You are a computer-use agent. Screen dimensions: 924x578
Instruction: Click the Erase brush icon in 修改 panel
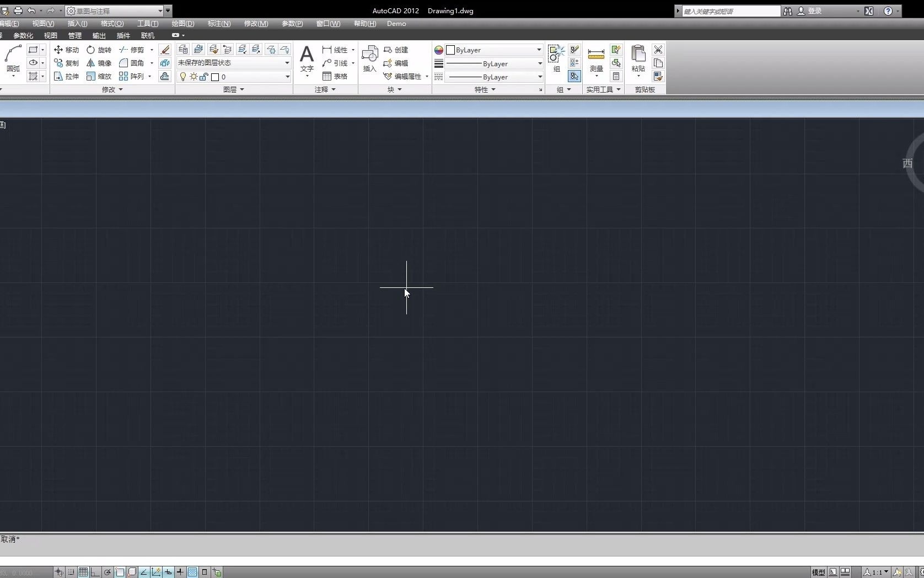[x=165, y=50]
